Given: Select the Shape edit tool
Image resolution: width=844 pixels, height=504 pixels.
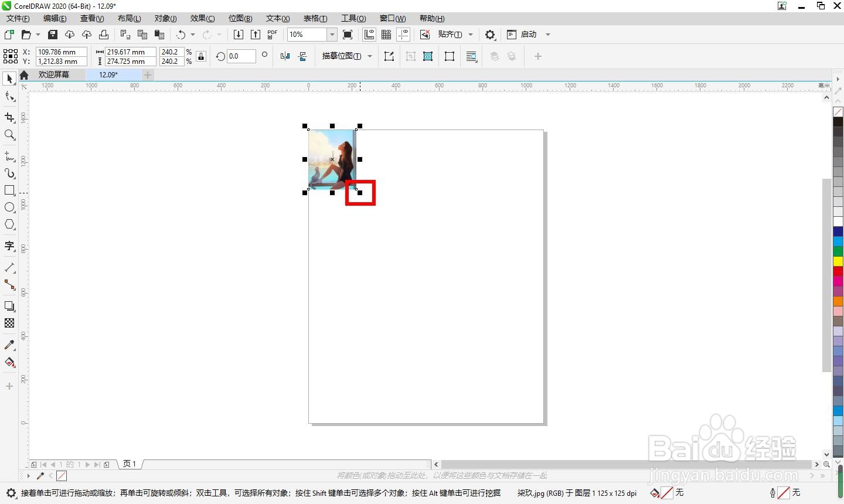Looking at the screenshot, I should click(9, 96).
